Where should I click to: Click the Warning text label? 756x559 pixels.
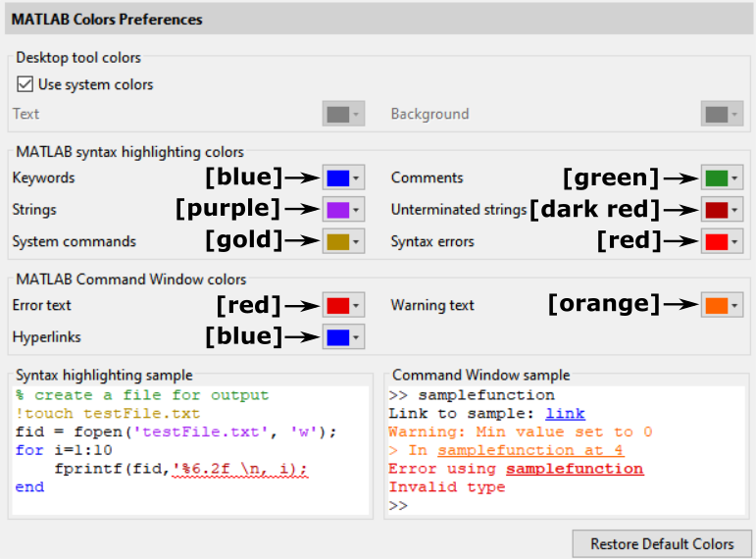point(432,305)
